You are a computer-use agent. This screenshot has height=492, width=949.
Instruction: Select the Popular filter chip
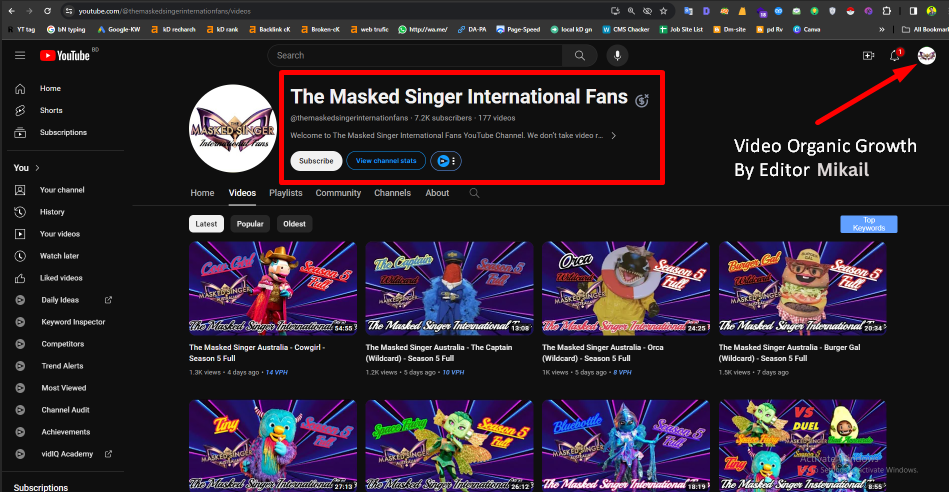[x=250, y=224]
